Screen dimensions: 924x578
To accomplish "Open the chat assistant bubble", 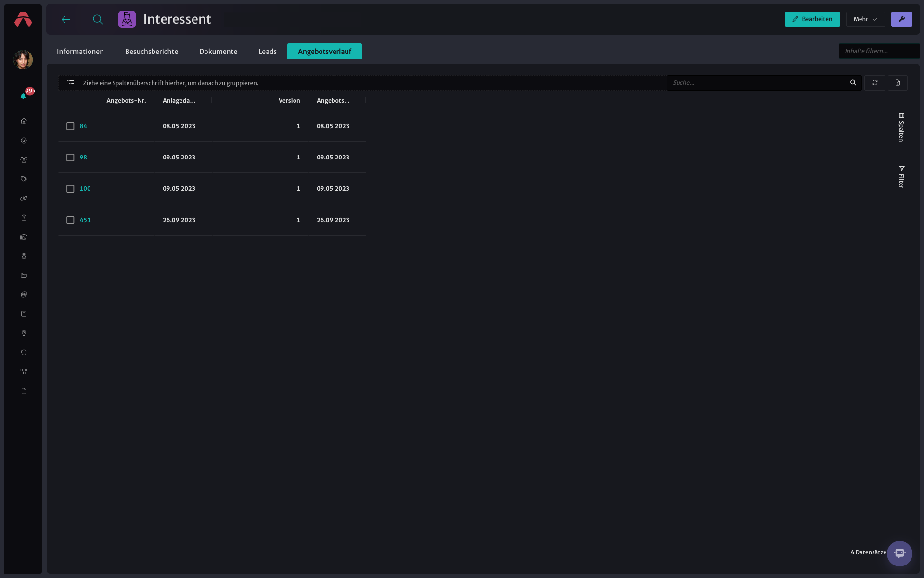I will (x=899, y=553).
